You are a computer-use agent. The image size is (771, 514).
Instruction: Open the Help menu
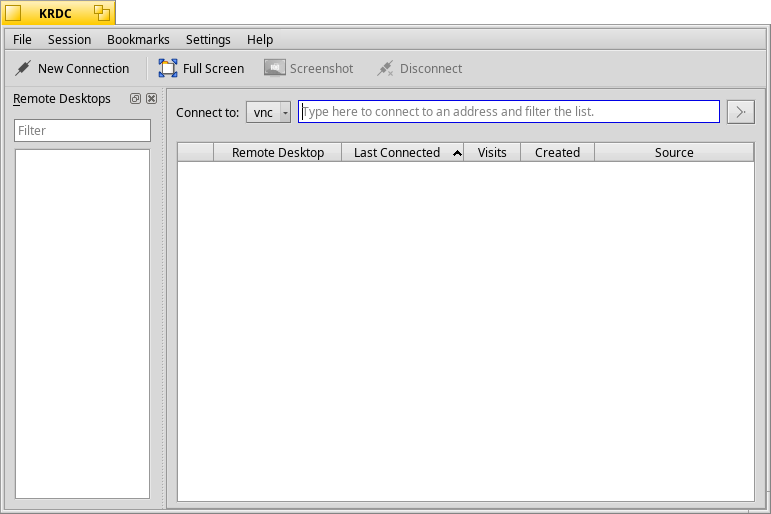click(260, 39)
